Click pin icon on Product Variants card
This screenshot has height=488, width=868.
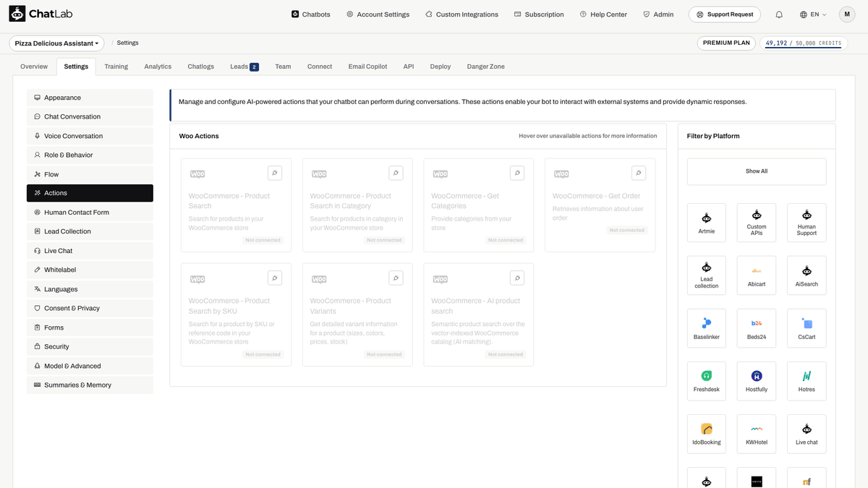(396, 278)
